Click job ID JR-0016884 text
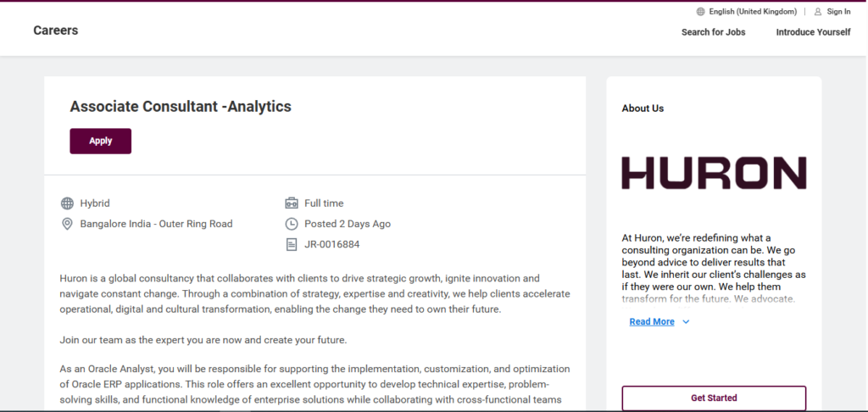Screen dimensions: 868x412 pos(331,244)
